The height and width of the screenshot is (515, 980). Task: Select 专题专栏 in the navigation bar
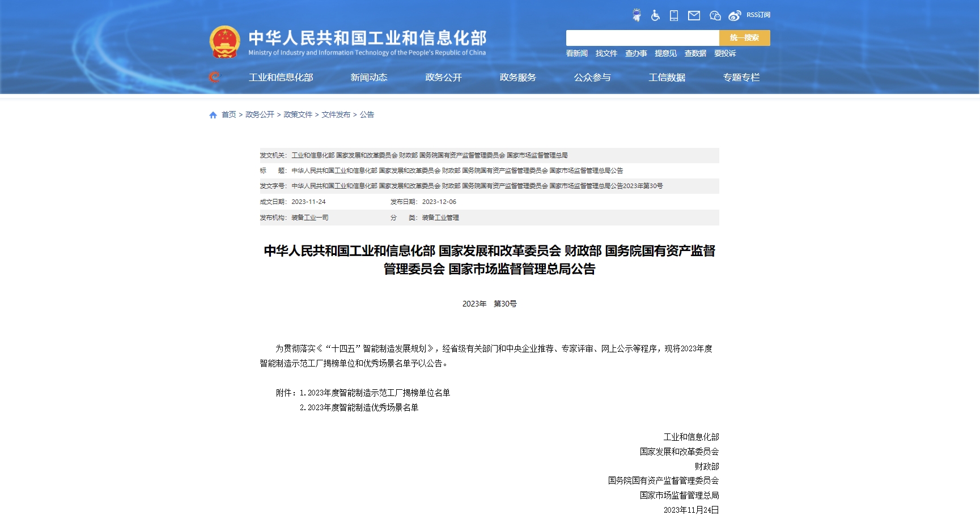pos(741,78)
